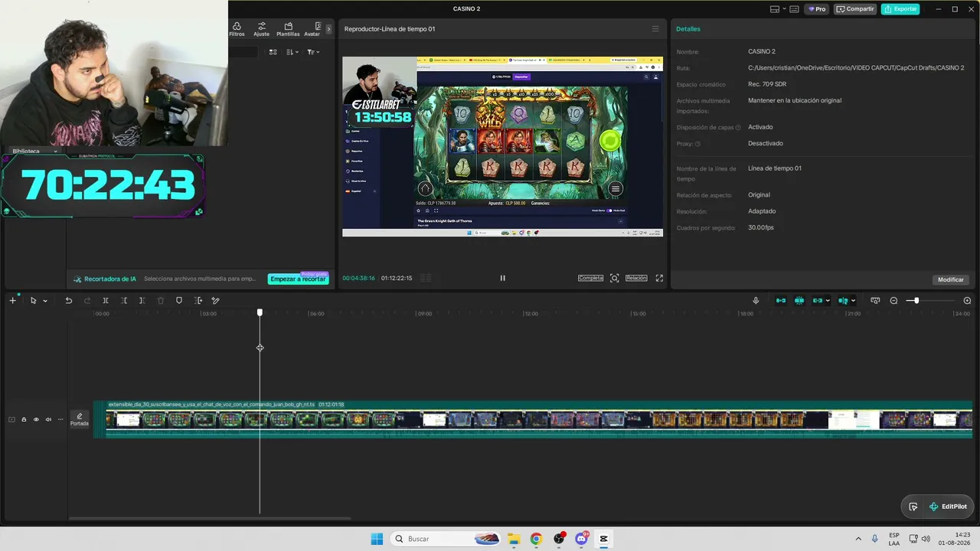Open Google Chrome from the taskbar

536,539
